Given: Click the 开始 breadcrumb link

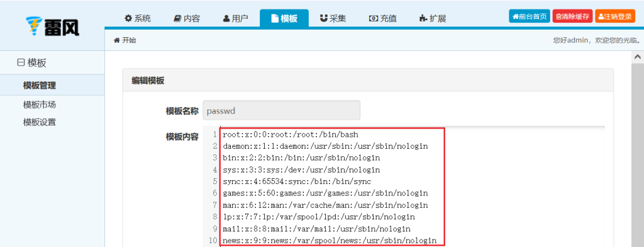Looking at the screenshot, I should click(x=125, y=40).
